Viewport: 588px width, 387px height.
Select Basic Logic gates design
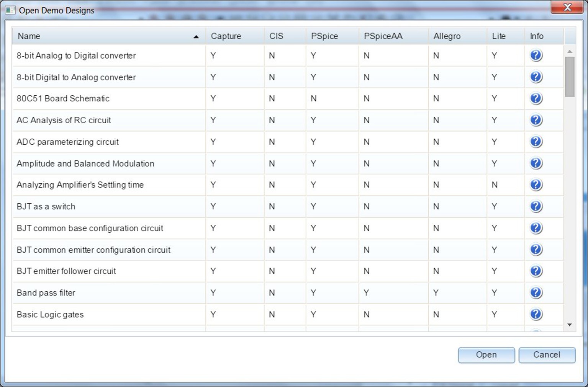(288, 314)
